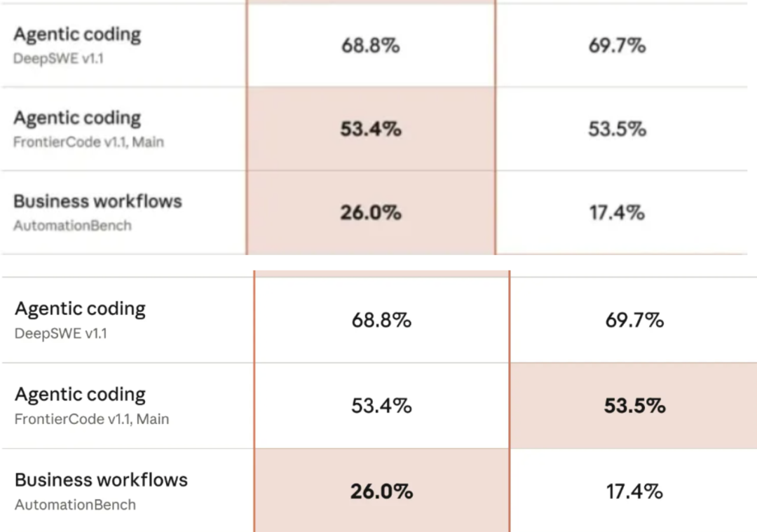Image resolution: width=757 pixels, height=532 pixels.
Task: Select the 69.7% value in the lower table
Action: point(634,320)
